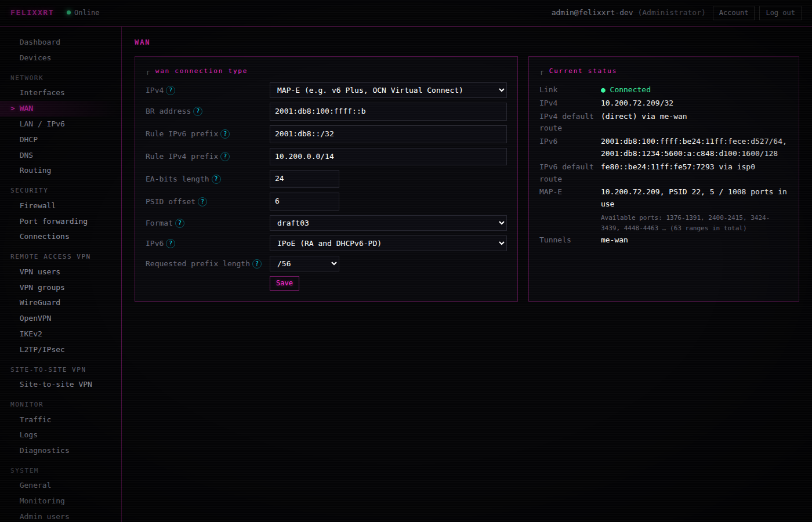The image size is (812, 522).
Task: Open the IPv4 connection type dropdown
Action: [388, 90]
